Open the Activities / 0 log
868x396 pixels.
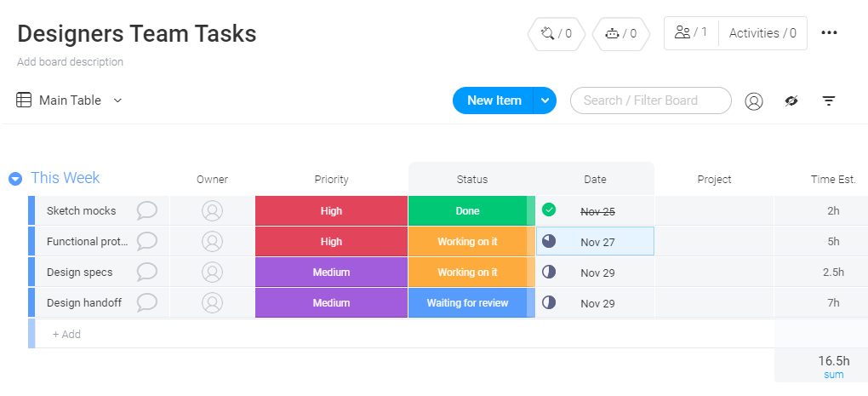[762, 33]
